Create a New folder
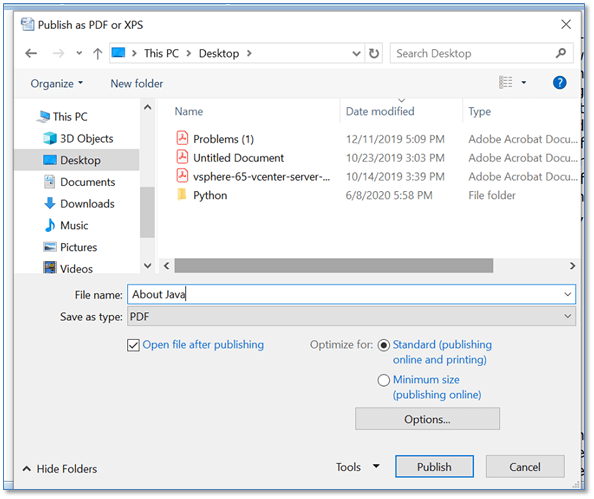Viewport: 594px width, 499px height. [x=137, y=83]
